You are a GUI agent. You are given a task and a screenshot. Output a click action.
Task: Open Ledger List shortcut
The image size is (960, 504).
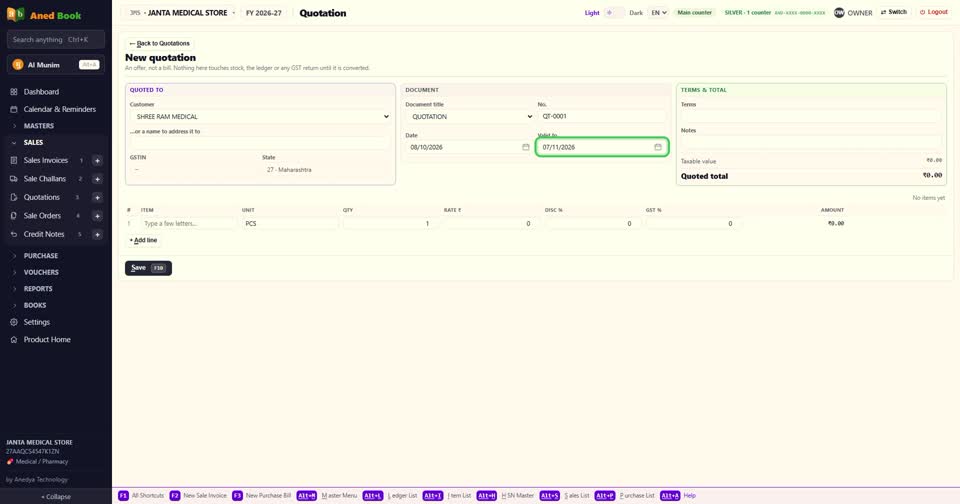tap(390, 495)
